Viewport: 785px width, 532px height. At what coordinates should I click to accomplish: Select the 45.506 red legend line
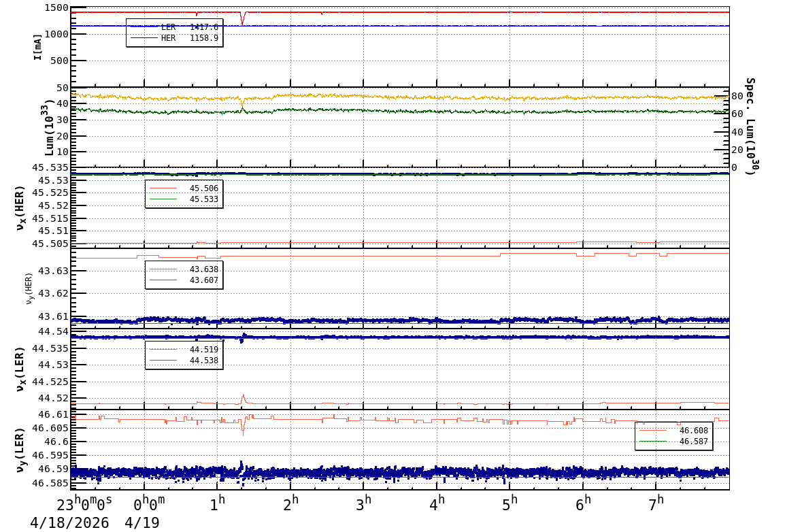click(184, 188)
